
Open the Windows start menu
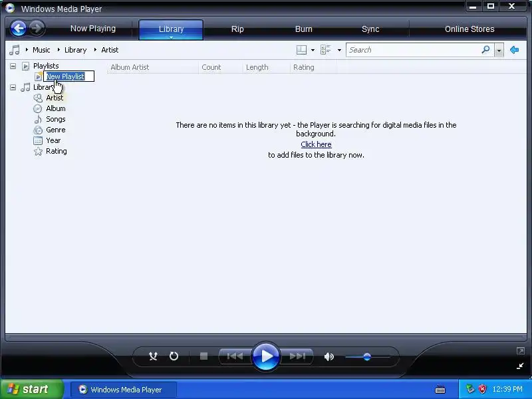31,389
